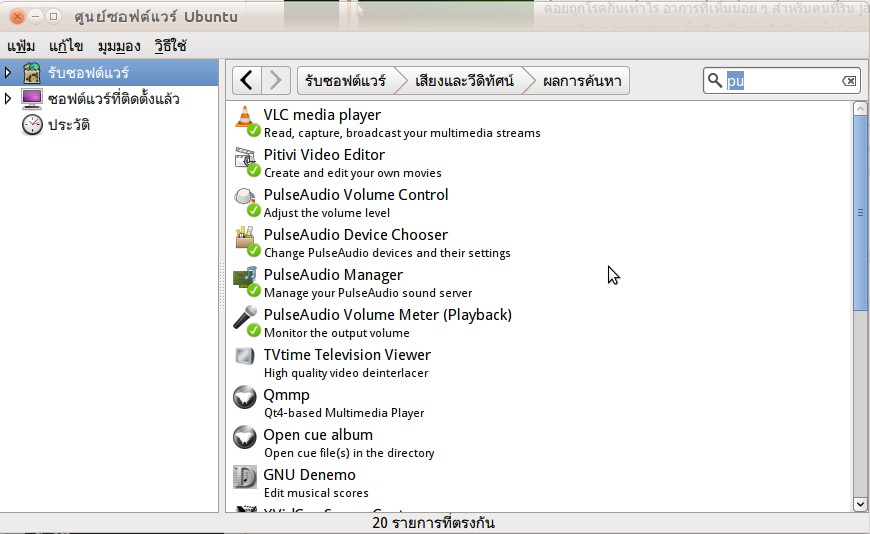Screen dimensions: 870x534
Task: Click 'High quality video deinterlacer' description
Action: (x=346, y=373)
